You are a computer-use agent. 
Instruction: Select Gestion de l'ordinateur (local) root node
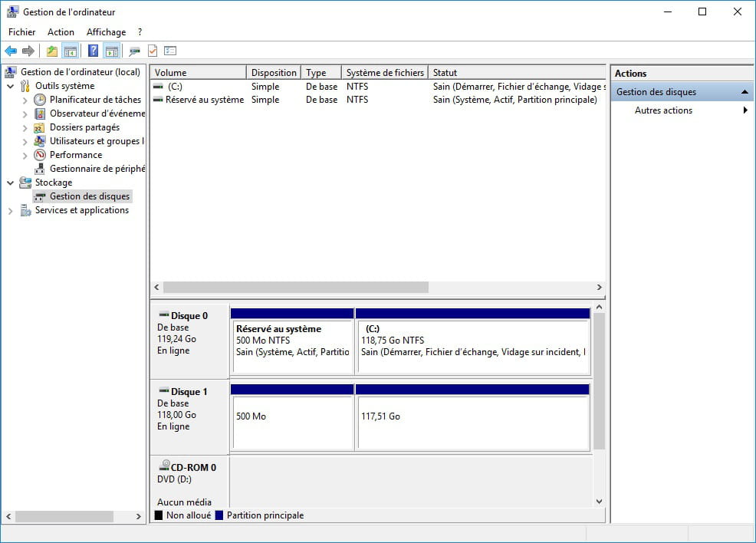[80, 72]
